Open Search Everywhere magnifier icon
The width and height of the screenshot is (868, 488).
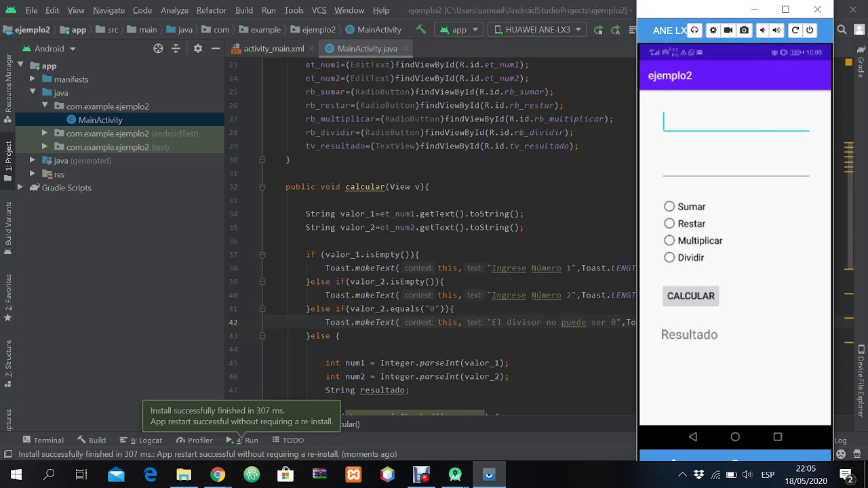[x=842, y=30]
